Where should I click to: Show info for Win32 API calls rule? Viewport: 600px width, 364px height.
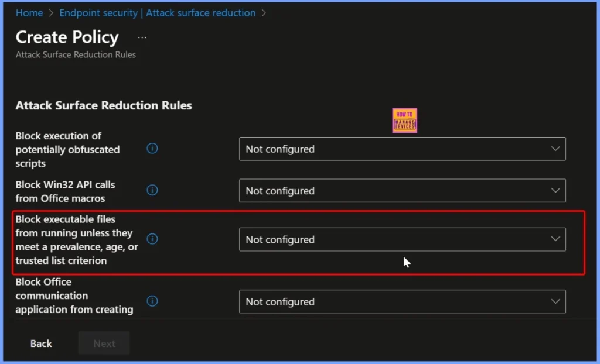[x=152, y=191]
